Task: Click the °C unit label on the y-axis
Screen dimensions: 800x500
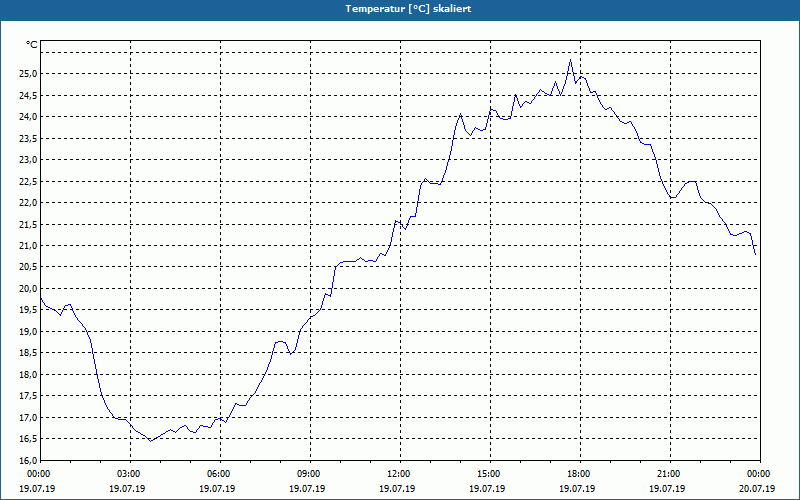Action: 32,45
